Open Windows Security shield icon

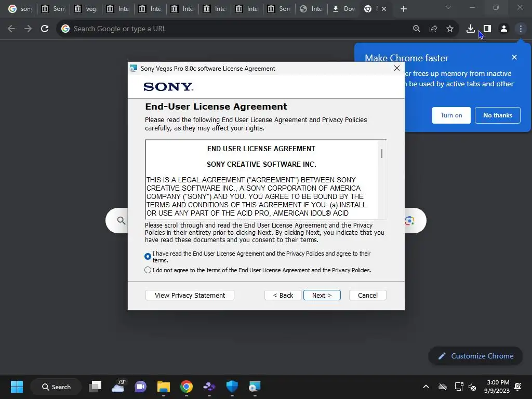click(232, 387)
